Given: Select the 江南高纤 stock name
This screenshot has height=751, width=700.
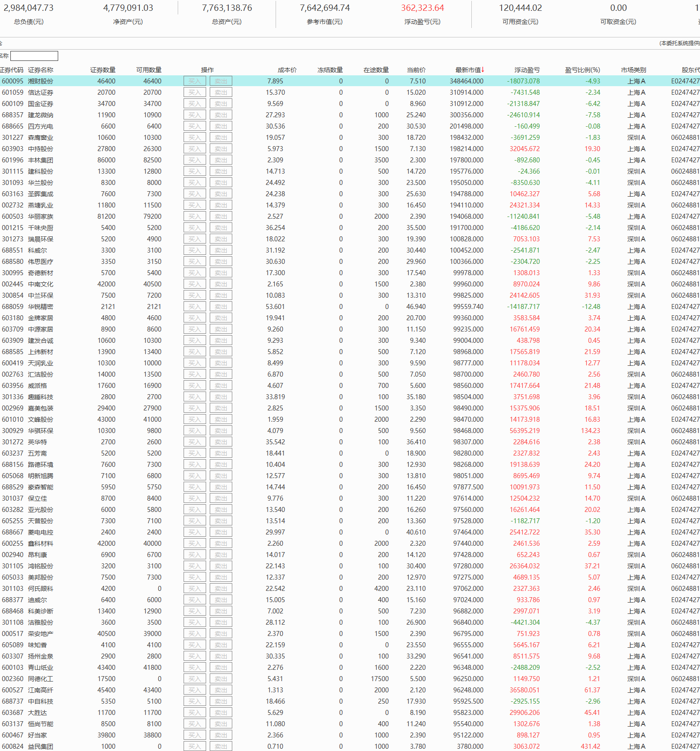Looking at the screenshot, I should point(41,690).
